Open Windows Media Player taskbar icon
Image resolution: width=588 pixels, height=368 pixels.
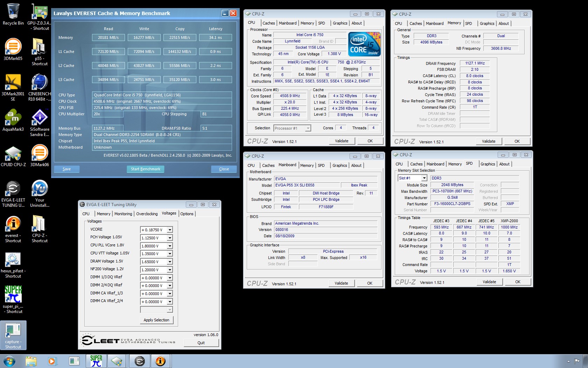coord(52,361)
